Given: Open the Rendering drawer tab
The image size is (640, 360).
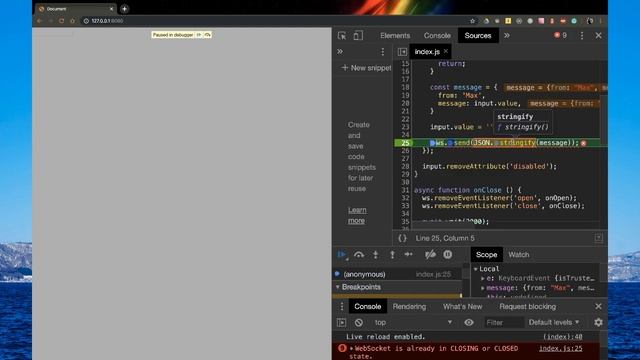Looking at the screenshot, I should click(x=409, y=307).
